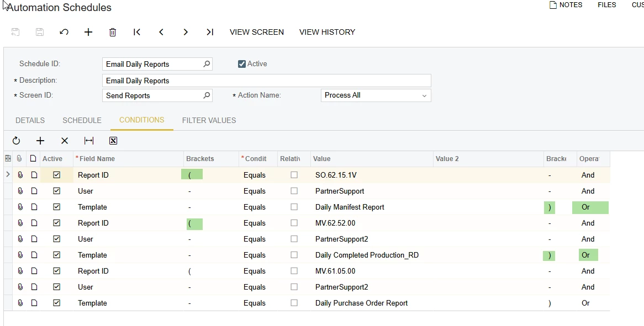The width and height of the screenshot is (644, 326).
Task: Add a new schedule record with plus icon
Action: [88, 32]
